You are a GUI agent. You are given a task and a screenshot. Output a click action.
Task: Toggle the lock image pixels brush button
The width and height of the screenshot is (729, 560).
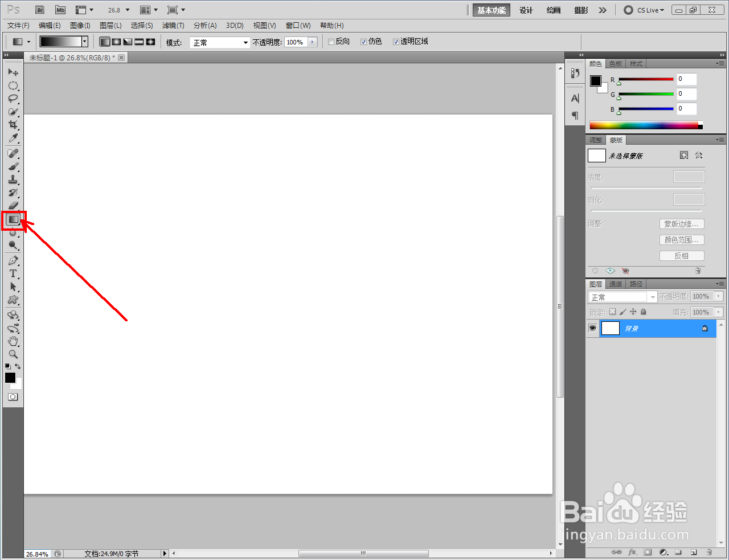pyautogui.click(x=623, y=312)
